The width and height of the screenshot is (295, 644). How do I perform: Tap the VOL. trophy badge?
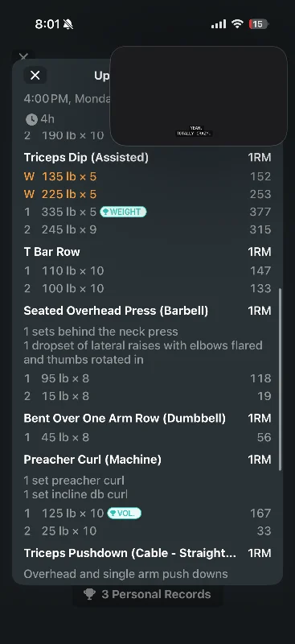[124, 514]
